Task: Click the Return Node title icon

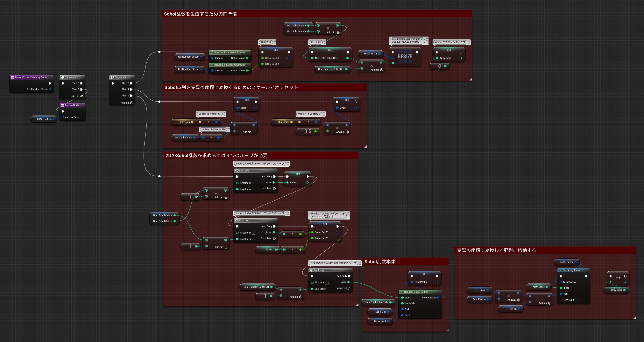Action: click(62, 105)
